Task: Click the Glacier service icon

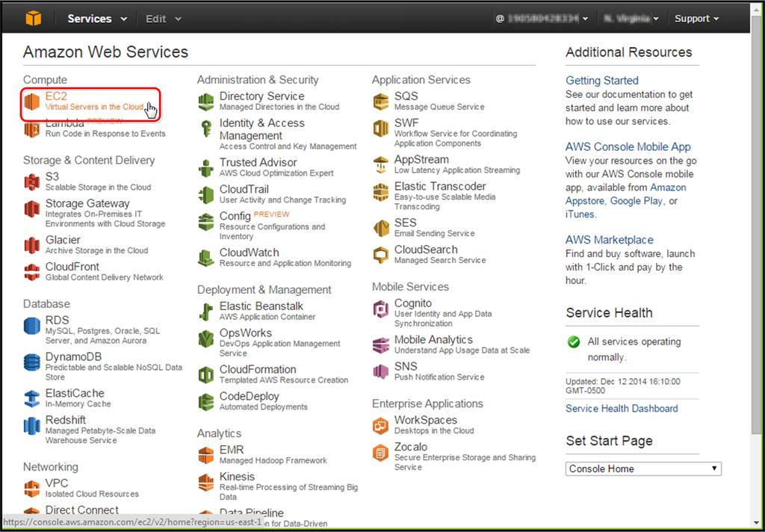Action: pyautogui.click(x=32, y=246)
